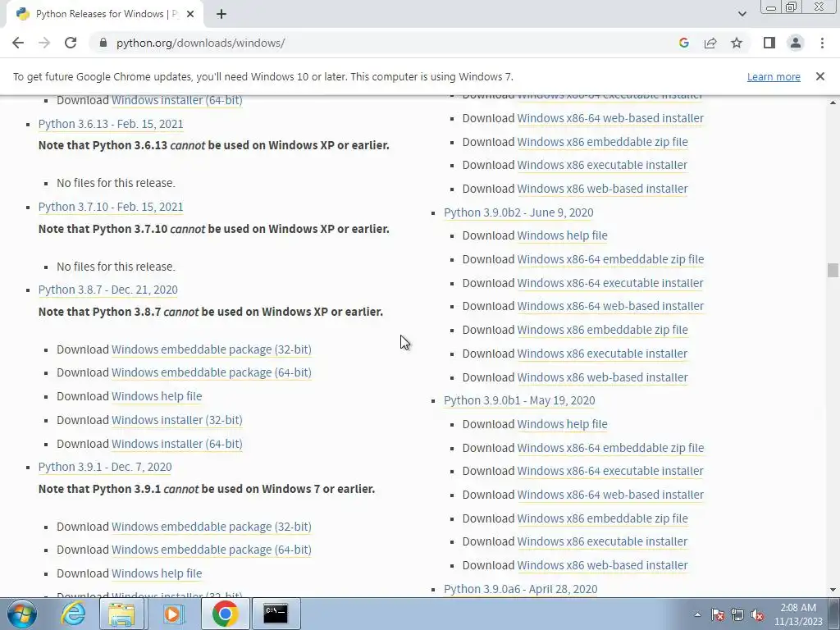Open Windows Explorer folder from taskbar
Screen dimensions: 840x630
coord(121,614)
